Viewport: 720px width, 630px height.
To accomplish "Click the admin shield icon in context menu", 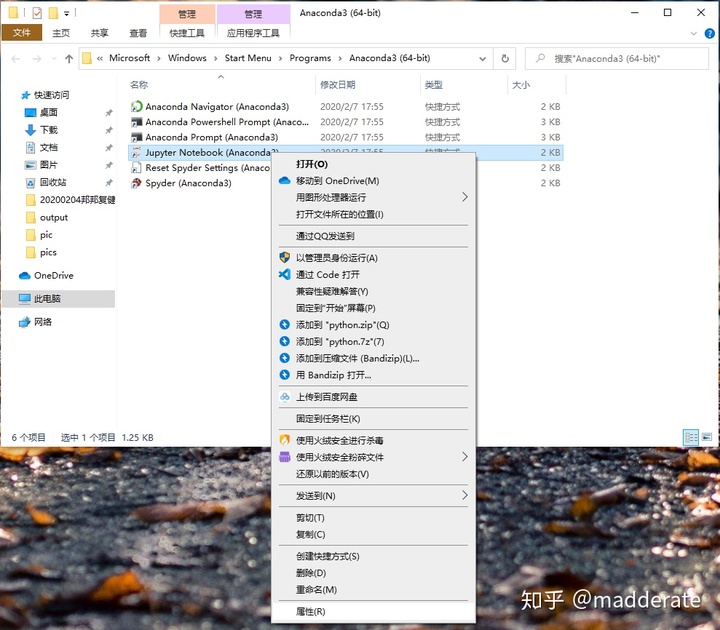I will click(x=285, y=258).
